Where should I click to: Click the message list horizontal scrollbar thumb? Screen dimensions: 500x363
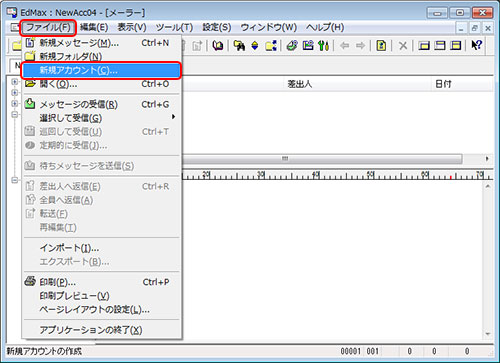[322, 159]
